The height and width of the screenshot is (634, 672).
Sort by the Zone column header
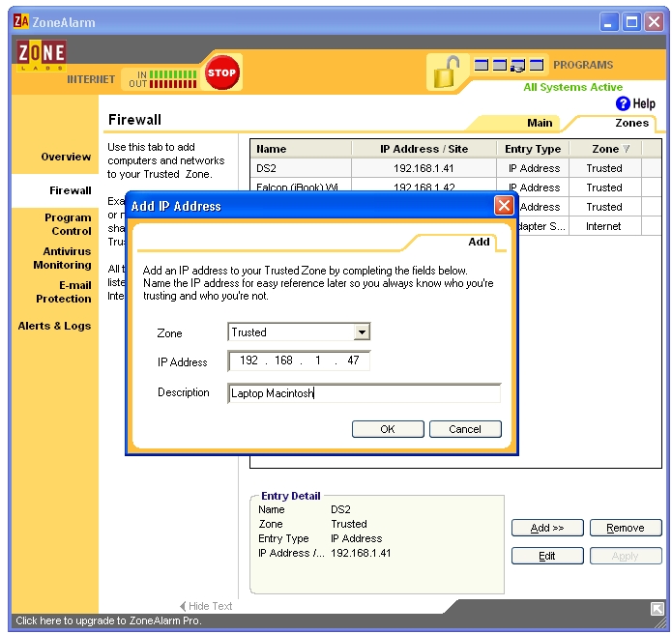605,149
